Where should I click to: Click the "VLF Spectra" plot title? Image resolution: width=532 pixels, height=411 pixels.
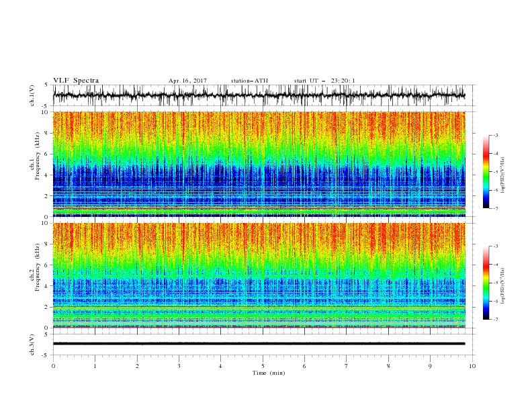(76, 81)
